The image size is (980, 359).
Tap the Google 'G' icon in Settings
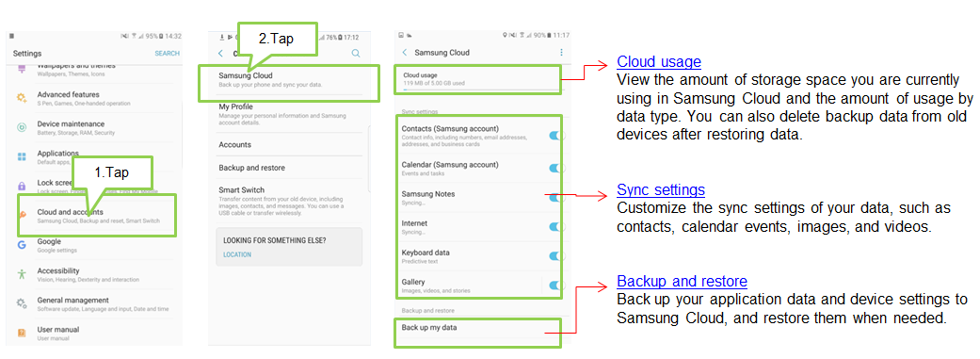coord(22,245)
